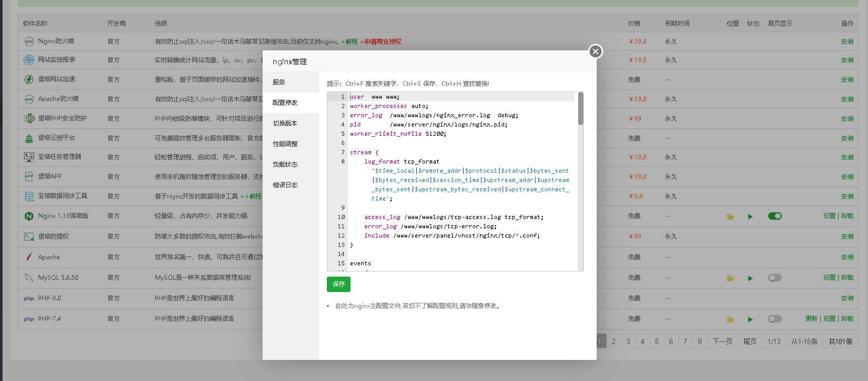The width and height of the screenshot is (868, 381).
Task: Click the 数据同步工具 教程 link
Action: 255,196
